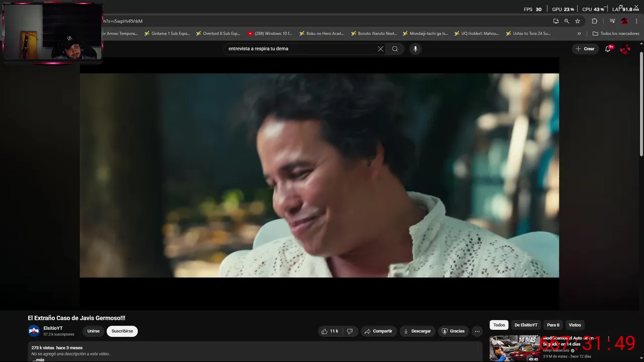The height and width of the screenshot is (362, 644).
Task: Open ElsitioYT channel name link
Action: pos(53,328)
